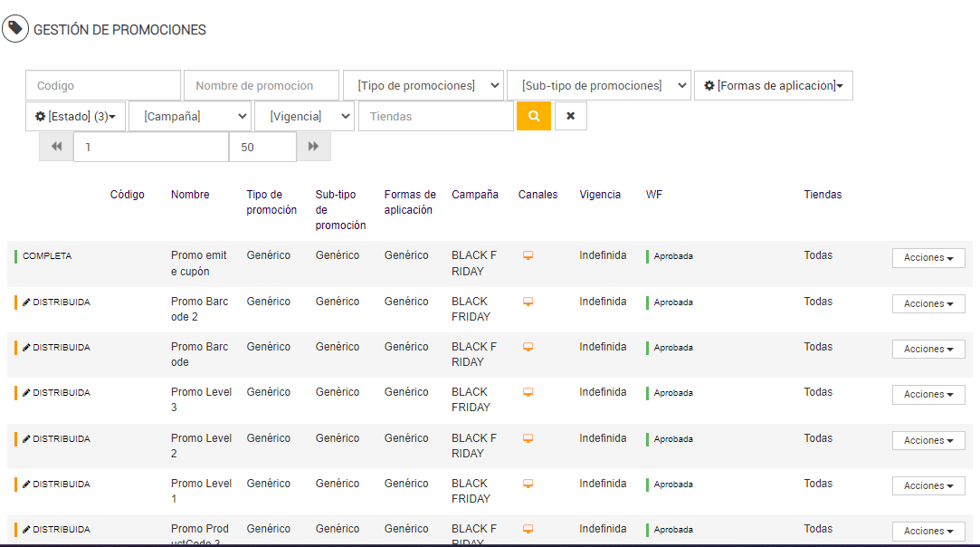
Task: Focus the Código search field
Action: coord(103,85)
